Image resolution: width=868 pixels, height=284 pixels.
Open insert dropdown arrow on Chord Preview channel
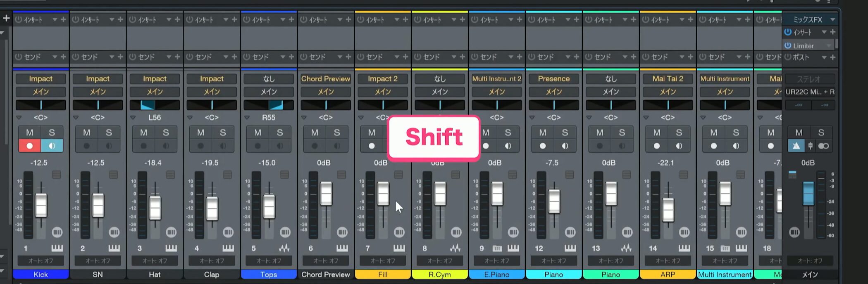[340, 19]
